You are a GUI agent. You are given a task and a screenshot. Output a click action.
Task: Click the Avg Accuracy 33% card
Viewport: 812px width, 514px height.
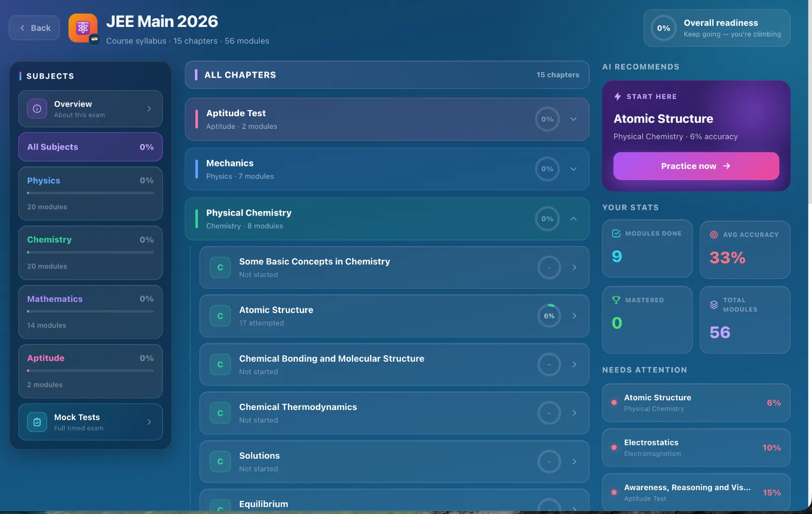coord(745,250)
